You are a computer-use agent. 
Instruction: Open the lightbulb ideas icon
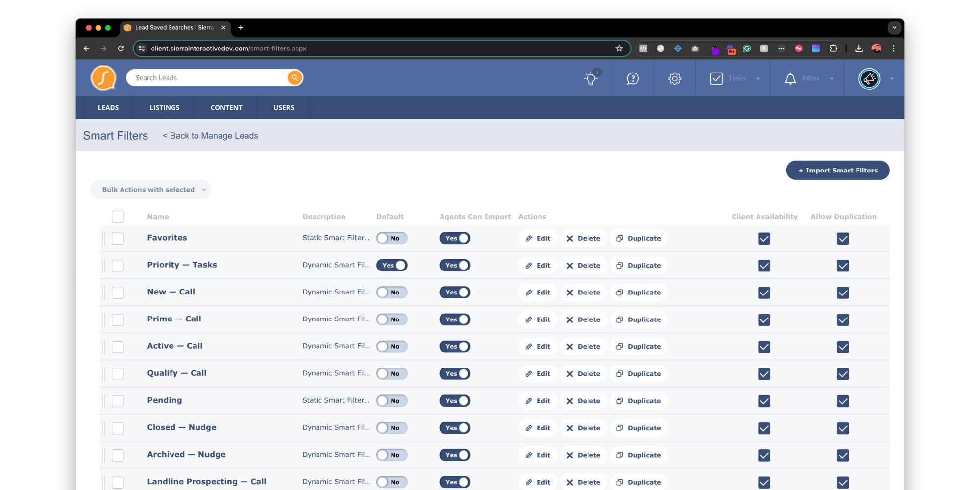(591, 78)
